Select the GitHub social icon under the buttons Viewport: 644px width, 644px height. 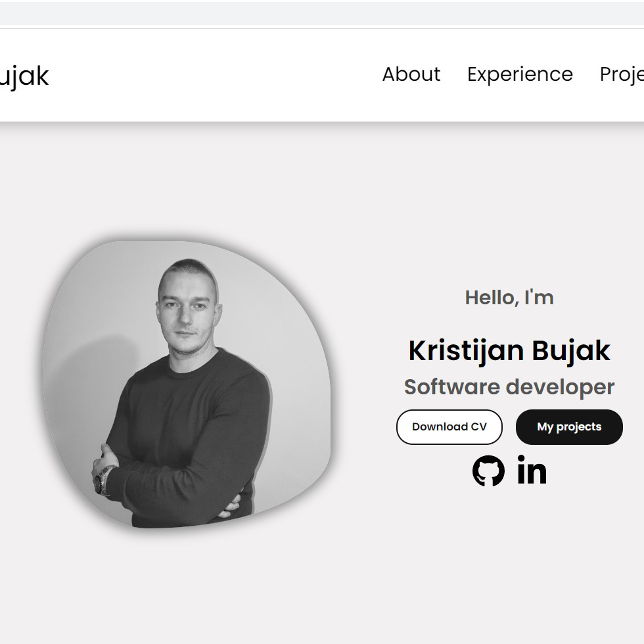[x=487, y=471]
